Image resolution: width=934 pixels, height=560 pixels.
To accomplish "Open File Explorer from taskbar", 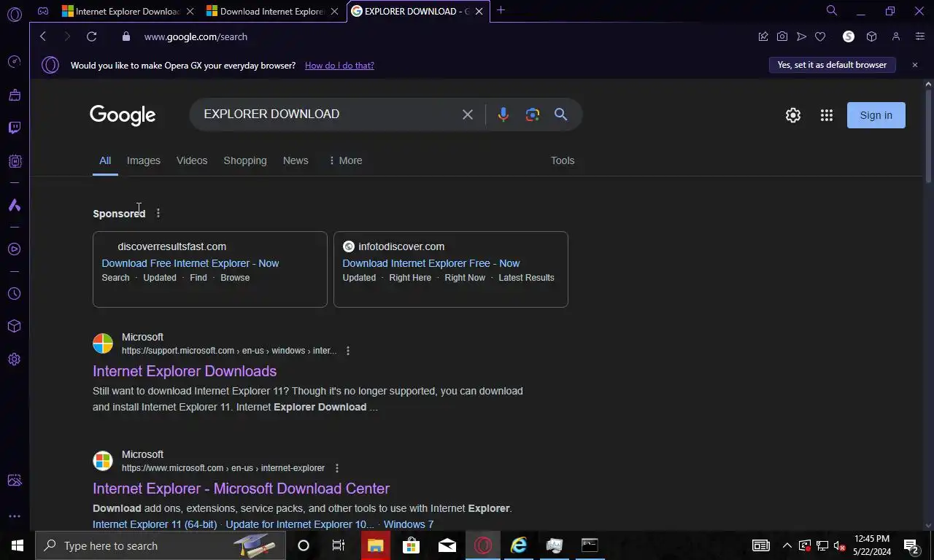I will [375, 545].
